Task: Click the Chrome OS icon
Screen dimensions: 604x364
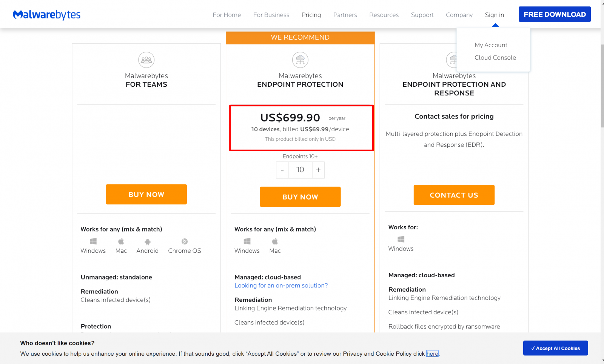Action: tap(185, 241)
